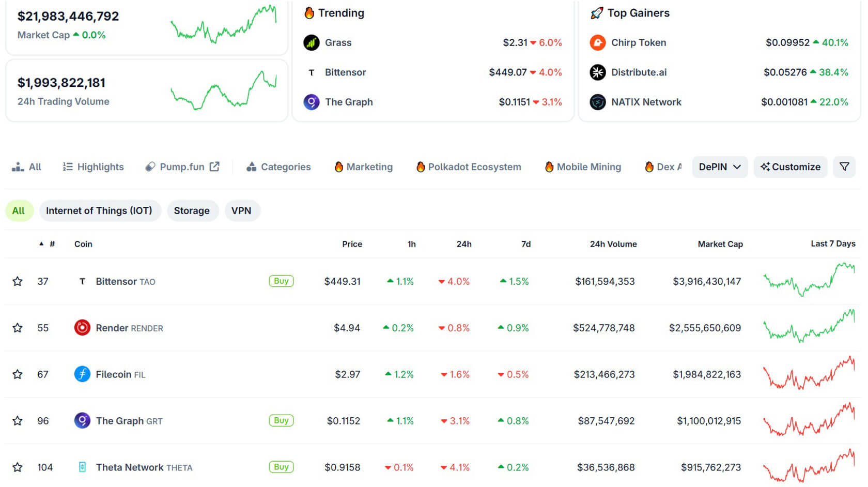Switch to the Highlights tab

point(94,167)
